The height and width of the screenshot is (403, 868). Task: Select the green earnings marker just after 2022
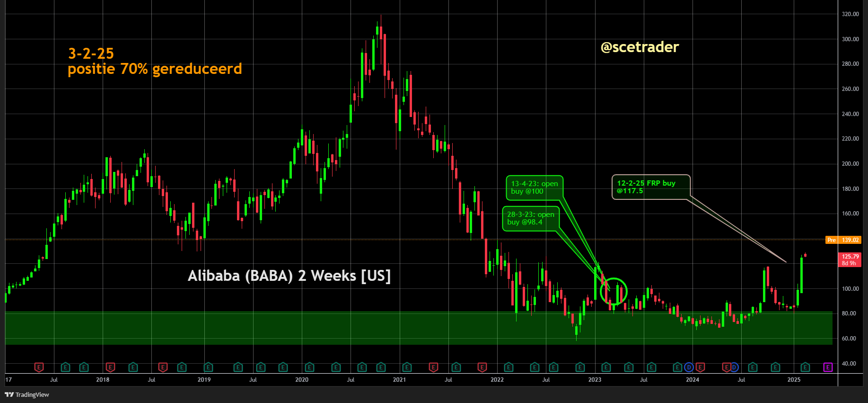tap(509, 367)
